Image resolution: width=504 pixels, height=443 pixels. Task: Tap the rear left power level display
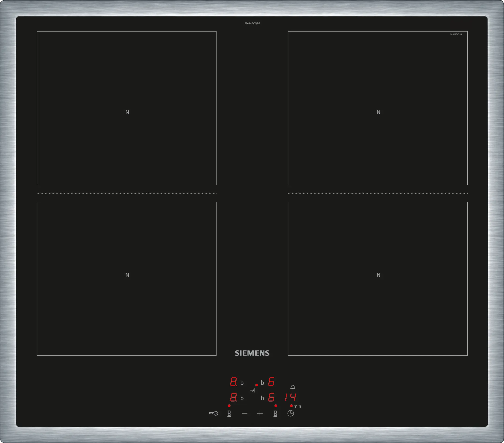(x=233, y=382)
